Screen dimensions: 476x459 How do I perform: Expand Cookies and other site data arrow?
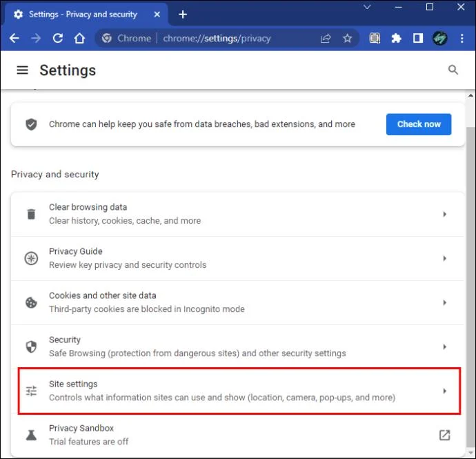coord(444,302)
